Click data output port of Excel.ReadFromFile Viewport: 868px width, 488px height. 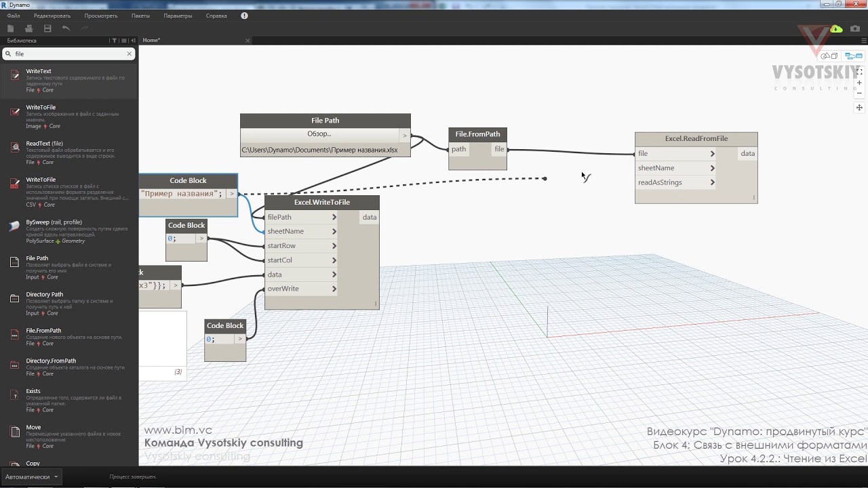click(x=747, y=154)
